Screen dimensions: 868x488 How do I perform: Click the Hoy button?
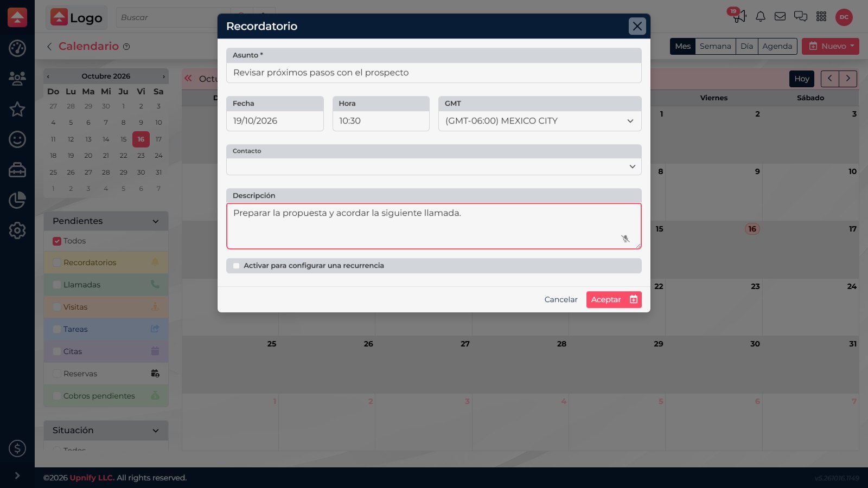tap(802, 79)
